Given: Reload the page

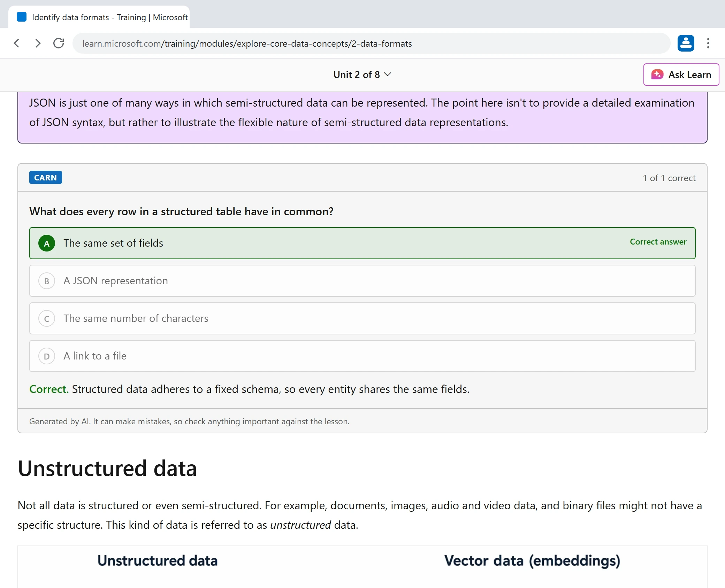Looking at the screenshot, I should [x=59, y=43].
